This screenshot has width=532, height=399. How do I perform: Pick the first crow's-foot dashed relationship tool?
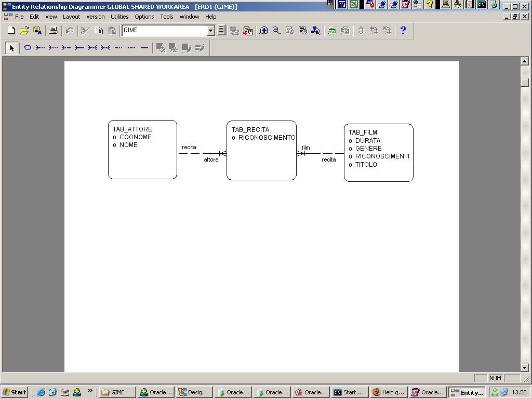tap(41, 48)
